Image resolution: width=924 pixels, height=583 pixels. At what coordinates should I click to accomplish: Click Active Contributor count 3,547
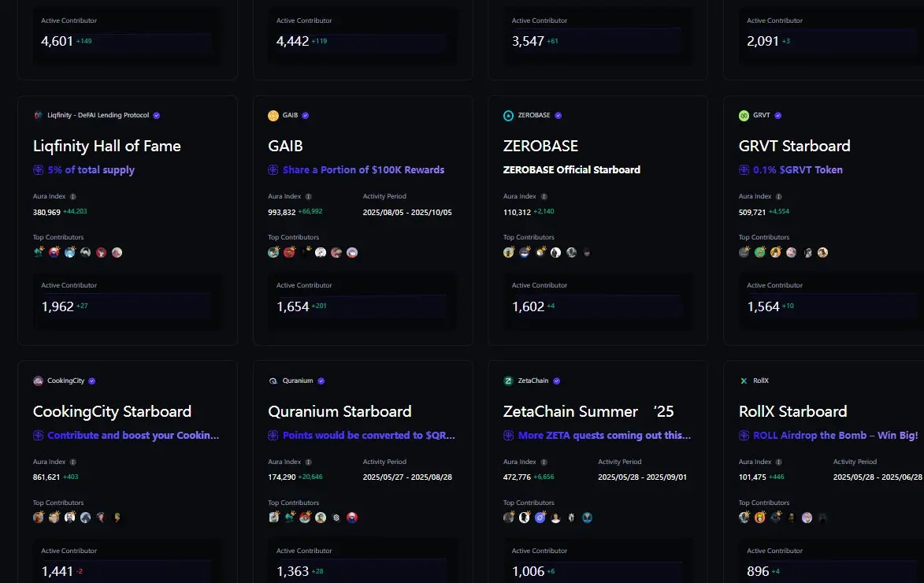[x=528, y=41]
